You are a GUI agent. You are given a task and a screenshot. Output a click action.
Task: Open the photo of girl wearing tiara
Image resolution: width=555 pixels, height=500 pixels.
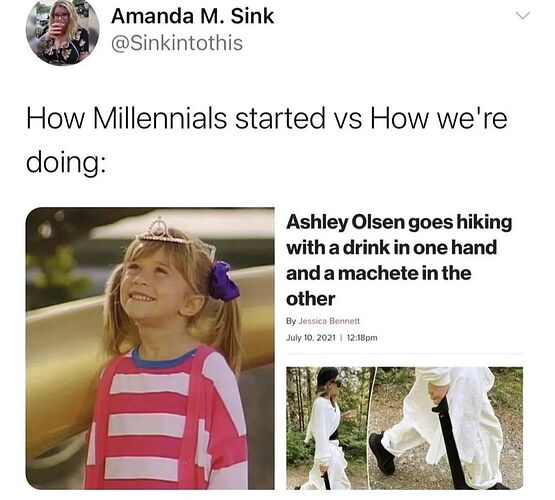click(150, 348)
